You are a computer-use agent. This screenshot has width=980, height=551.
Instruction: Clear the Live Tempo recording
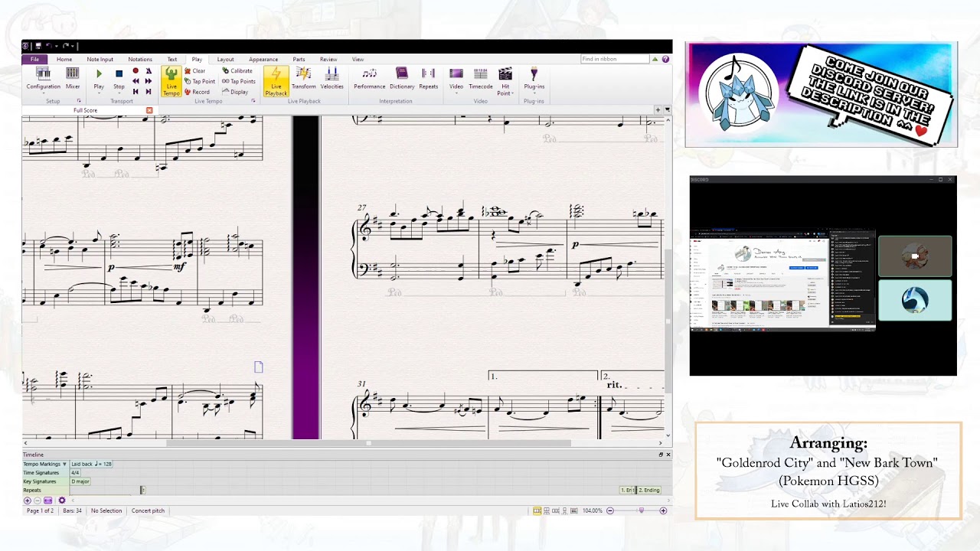[x=194, y=70]
